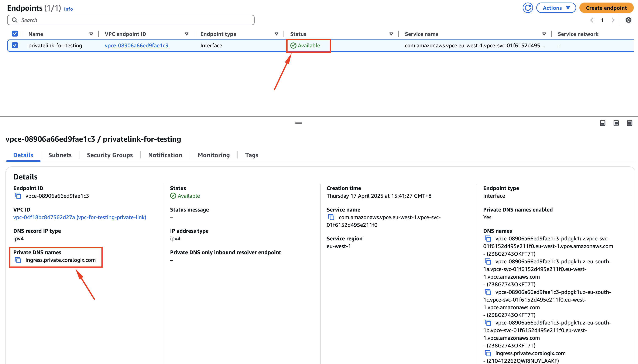Click the truncated service name cell
Screen dimensions: 638x364
click(x=475, y=45)
